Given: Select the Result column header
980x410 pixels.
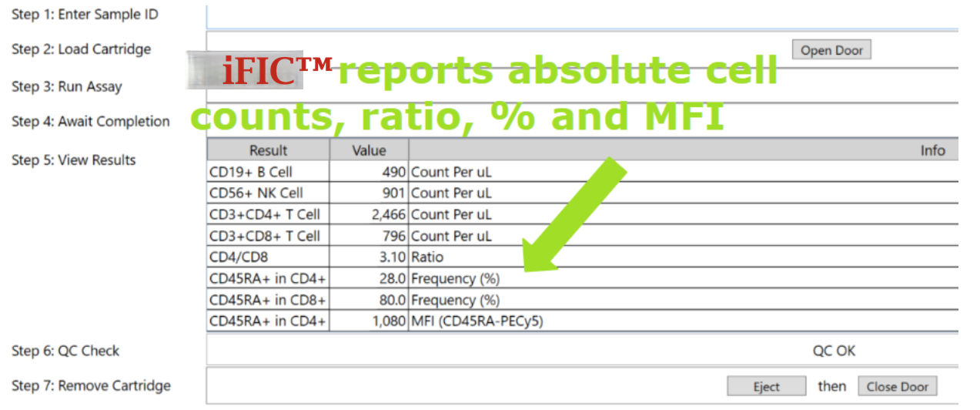Looking at the screenshot, I should point(269,150).
